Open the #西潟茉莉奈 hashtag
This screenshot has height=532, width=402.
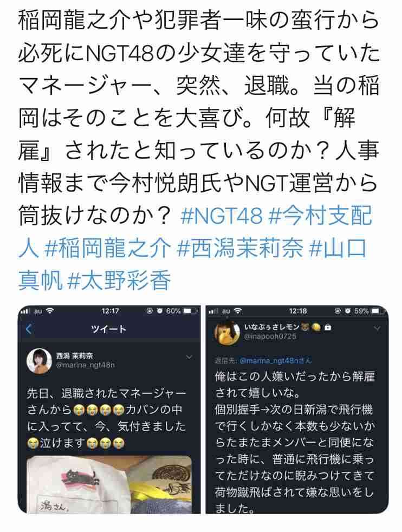(x=240, y=249)
